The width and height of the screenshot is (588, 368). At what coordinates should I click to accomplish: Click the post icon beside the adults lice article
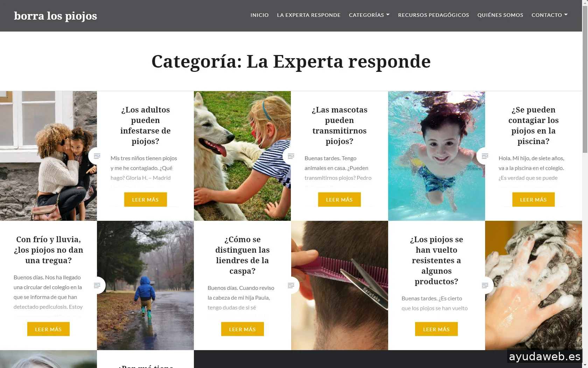point(97,156)
